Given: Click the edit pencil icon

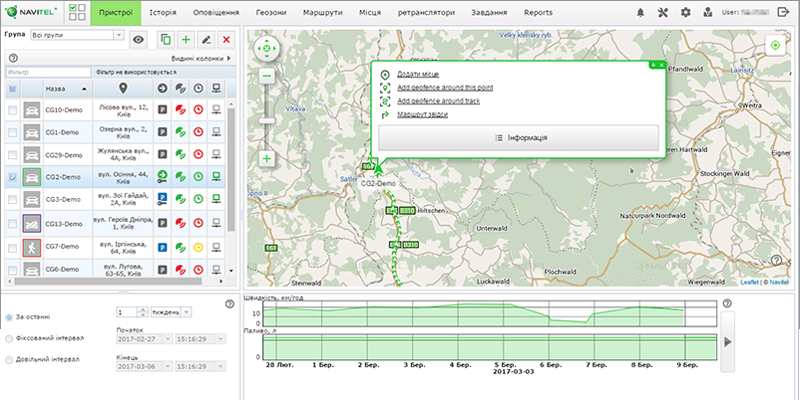Looking at the screenshot, I should coord(206,39).
